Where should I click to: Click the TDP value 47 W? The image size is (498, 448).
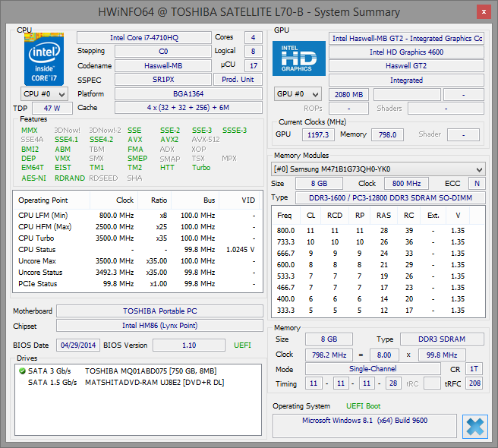click(52, 109)
